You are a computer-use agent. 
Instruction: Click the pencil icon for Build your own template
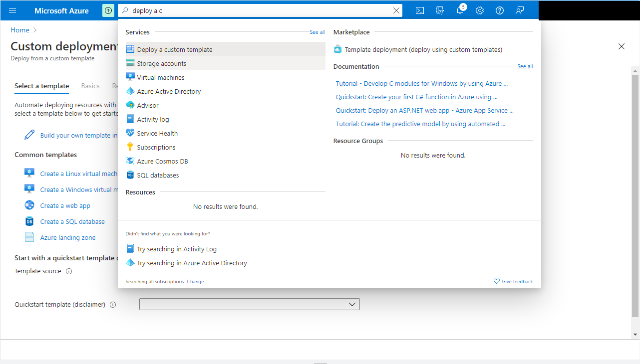(30, 135)
